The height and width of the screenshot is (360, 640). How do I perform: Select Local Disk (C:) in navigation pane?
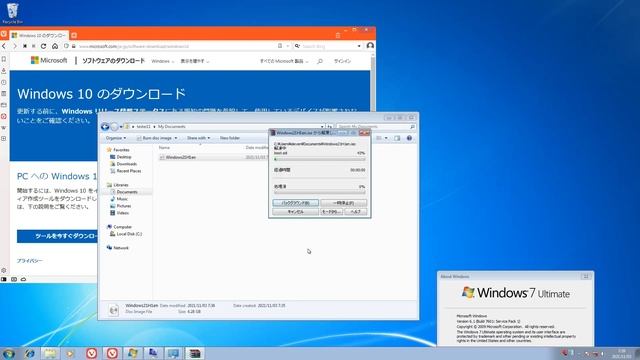tap(129, 234)
